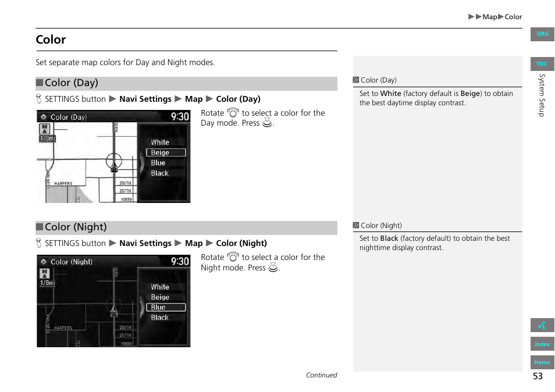Click the 9:30 clock on Color (Night) screen
Viewport: 555px width, 392px height.
pyautogui.click(x=180, y=262)
